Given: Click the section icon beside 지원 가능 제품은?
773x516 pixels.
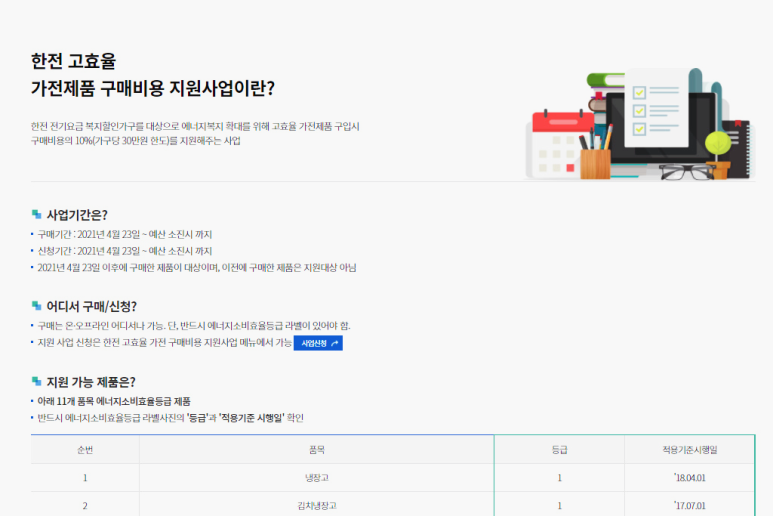Looking at the screenshot, I should click(x=36, y=381).
